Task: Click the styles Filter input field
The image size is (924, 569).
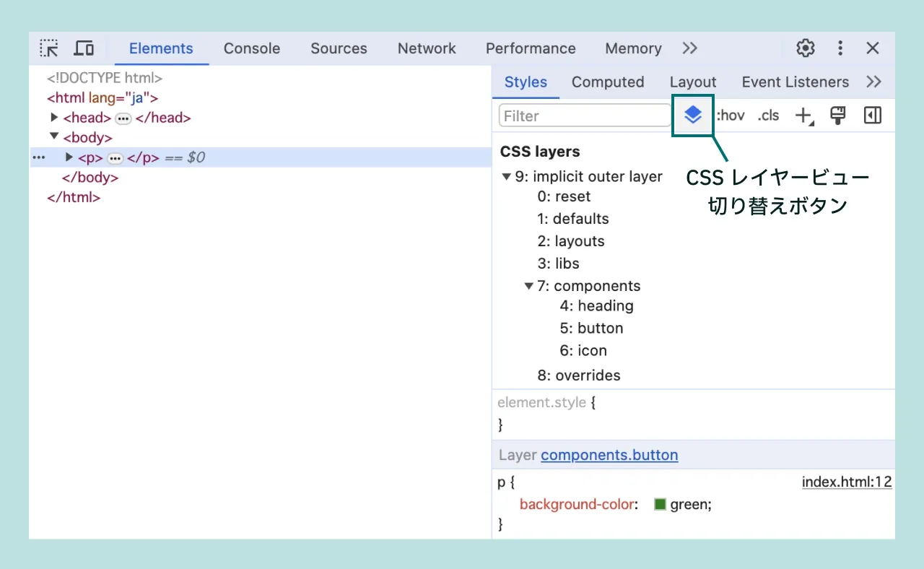Action: (x=583, y=116)
